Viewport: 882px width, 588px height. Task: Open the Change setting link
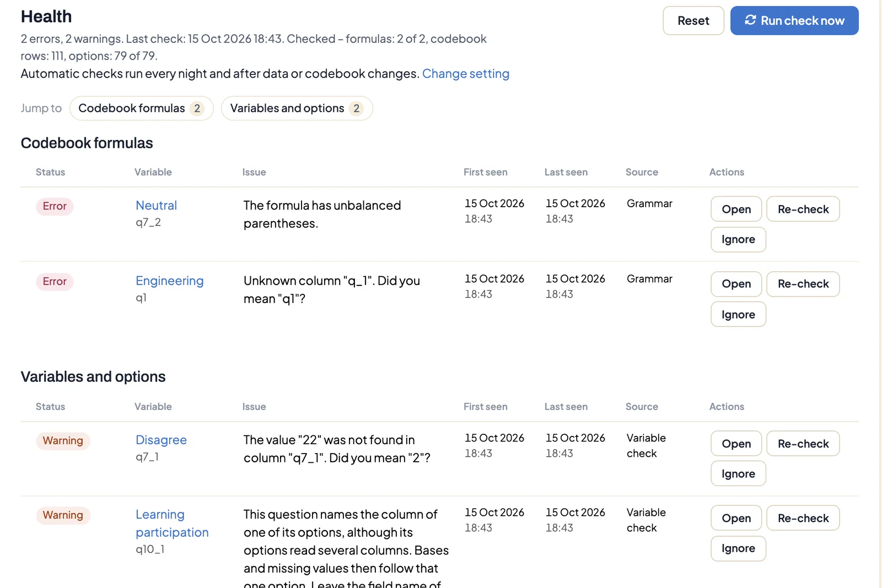466,74
